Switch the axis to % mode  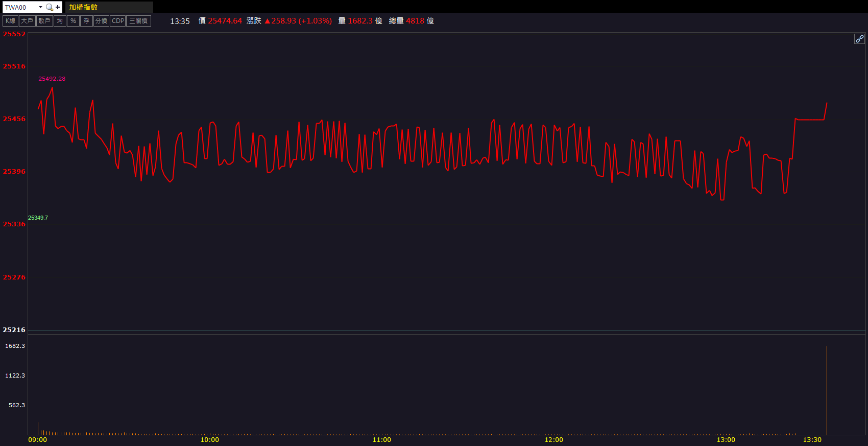[x=73, y=21]
